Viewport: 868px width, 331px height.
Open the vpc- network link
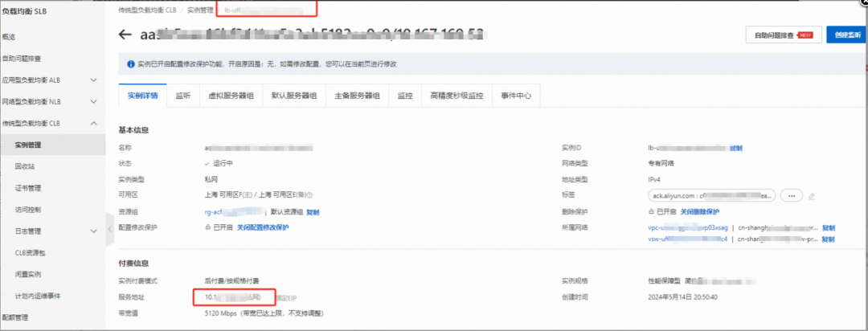pyautogui.click(x=687, y=228)
